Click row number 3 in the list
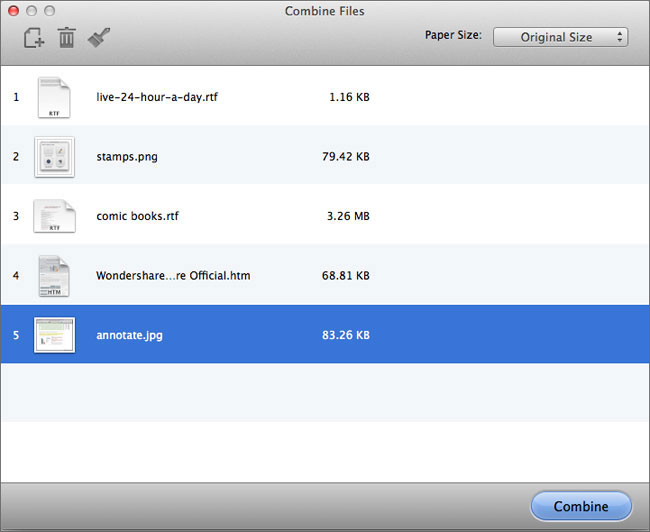This screenshot has height=532, width=650. pos(16,216)
